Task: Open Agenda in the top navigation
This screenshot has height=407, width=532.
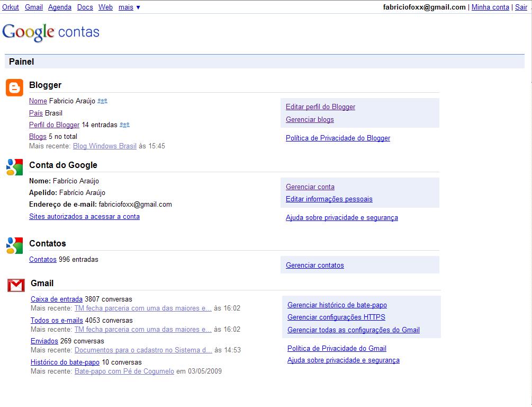Action: point(60,7)
